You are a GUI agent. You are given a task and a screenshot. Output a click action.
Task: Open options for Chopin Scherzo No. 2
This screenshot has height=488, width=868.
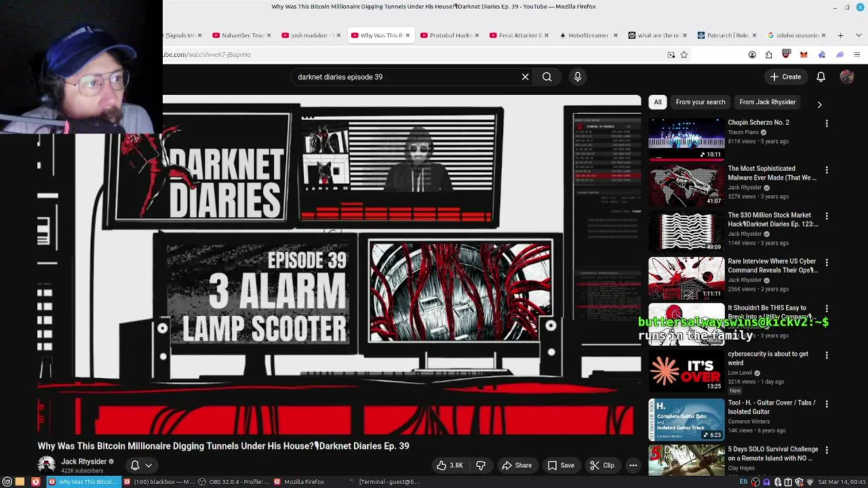827,123
